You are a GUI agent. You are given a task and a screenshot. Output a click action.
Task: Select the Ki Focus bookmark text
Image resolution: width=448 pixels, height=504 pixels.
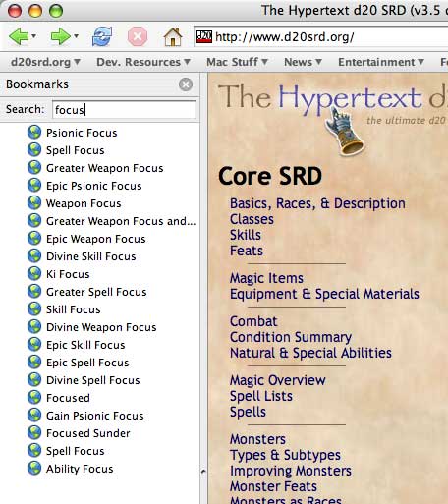point(68,274)
